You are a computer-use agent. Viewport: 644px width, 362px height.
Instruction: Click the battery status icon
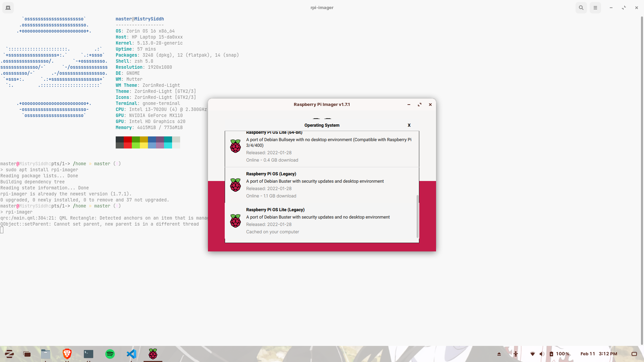(x=551, y=354)
